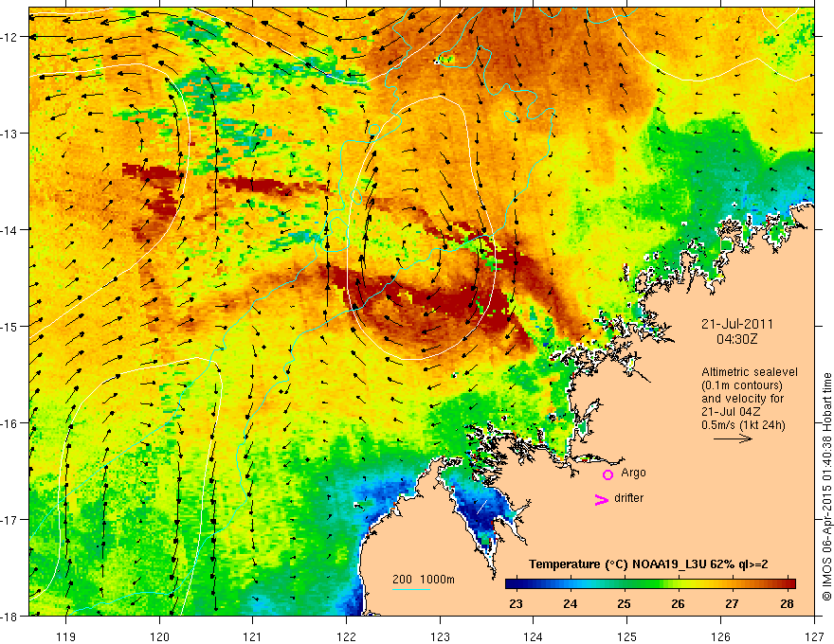834x644 pixels.
Task: Click the colorbar tick label 25
Action: (624, 603)
